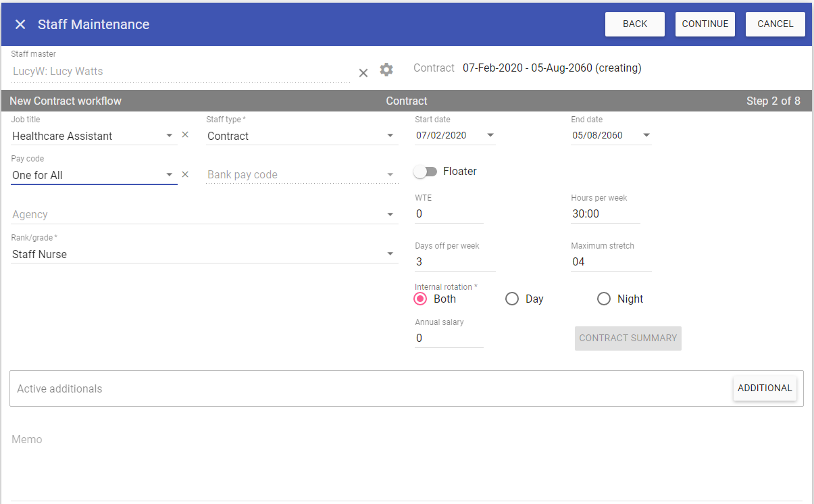Click into the Hours per week field
The height and width of the screenshot is (504, 814).
tap(605, 213)
